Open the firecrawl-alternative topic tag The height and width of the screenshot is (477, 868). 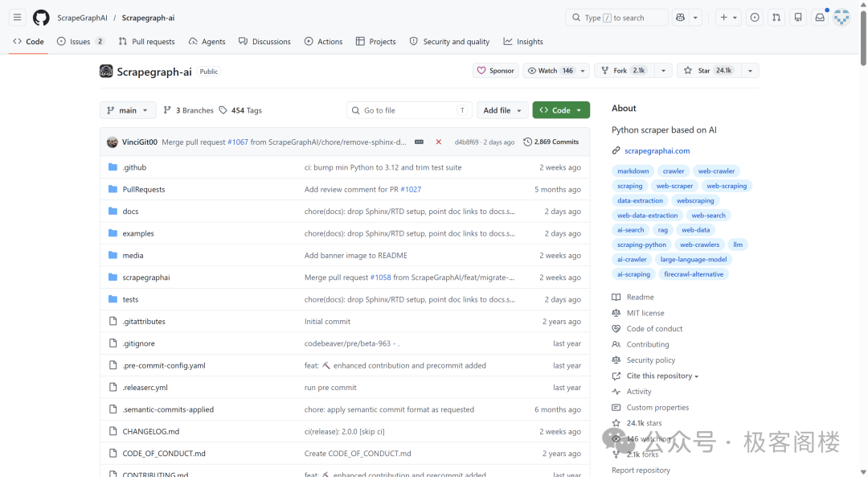[694, 274]
